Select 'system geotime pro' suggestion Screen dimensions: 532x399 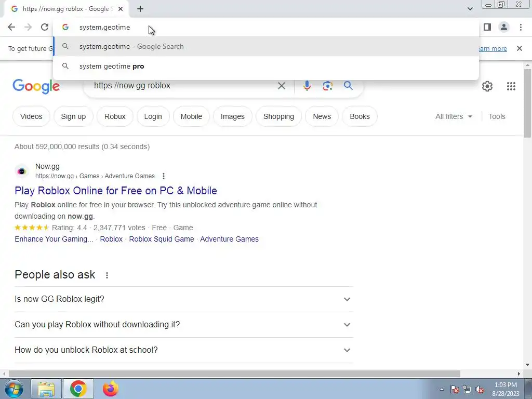(266, 66)
